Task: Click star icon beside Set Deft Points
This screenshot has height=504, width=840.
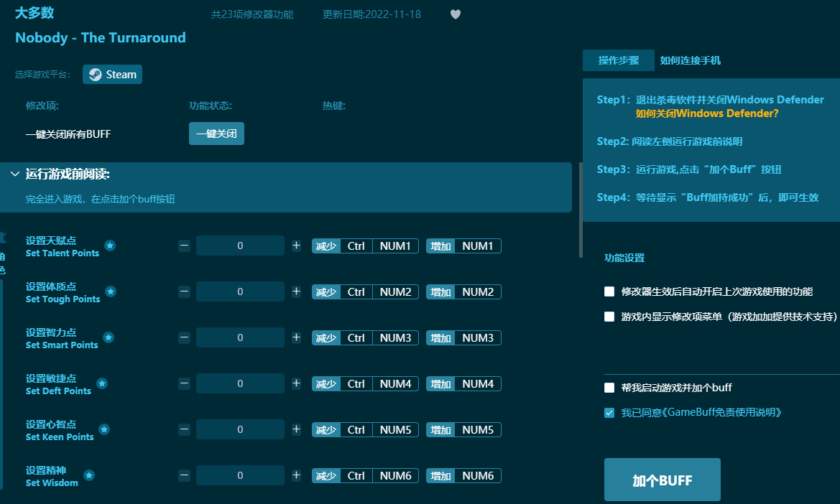Action: click(102, 383)
